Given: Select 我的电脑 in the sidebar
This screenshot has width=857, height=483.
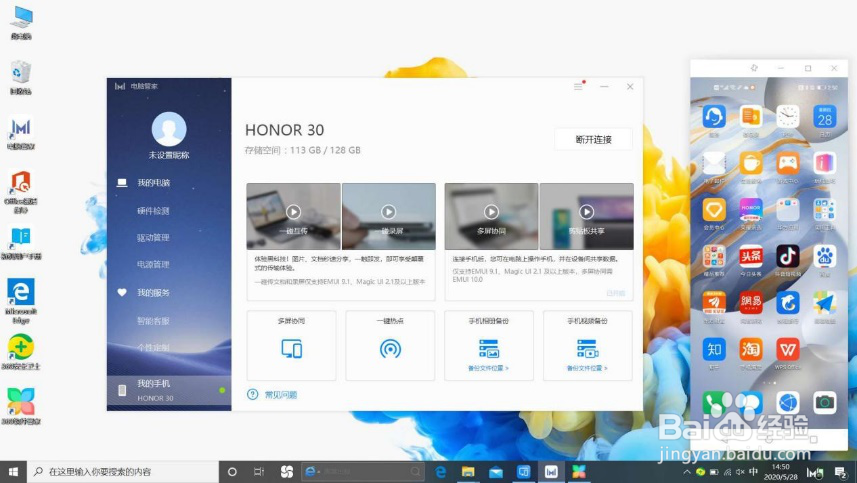Looking at the screenshot, I should click(154, 182).
